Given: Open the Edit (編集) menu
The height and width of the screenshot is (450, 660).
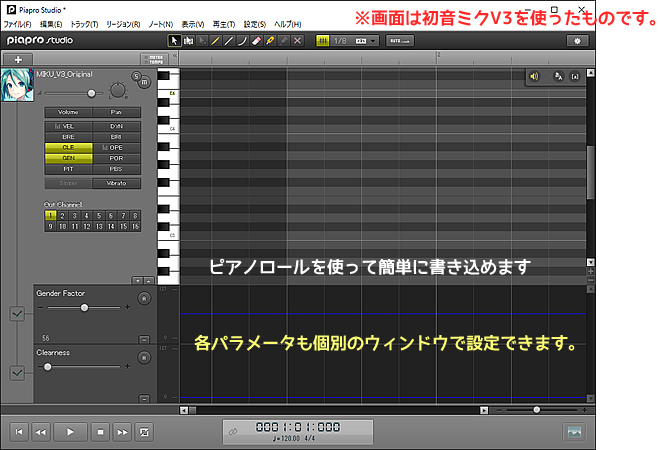Looking at the screenshot, I should (51, 24).
